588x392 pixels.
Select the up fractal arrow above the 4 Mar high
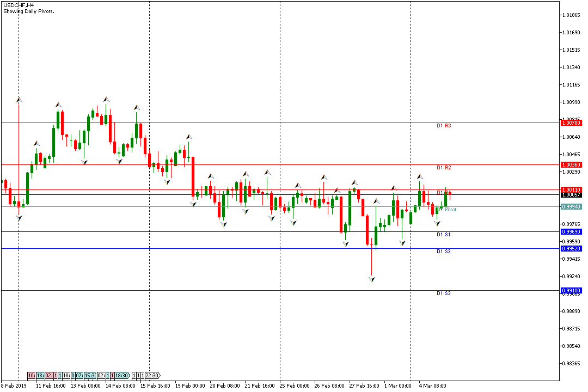coord(420,177)
